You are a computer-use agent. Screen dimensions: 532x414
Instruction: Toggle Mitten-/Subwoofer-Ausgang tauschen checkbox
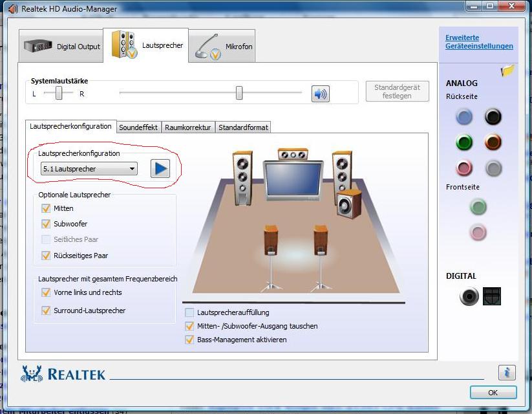click(189, 326)
